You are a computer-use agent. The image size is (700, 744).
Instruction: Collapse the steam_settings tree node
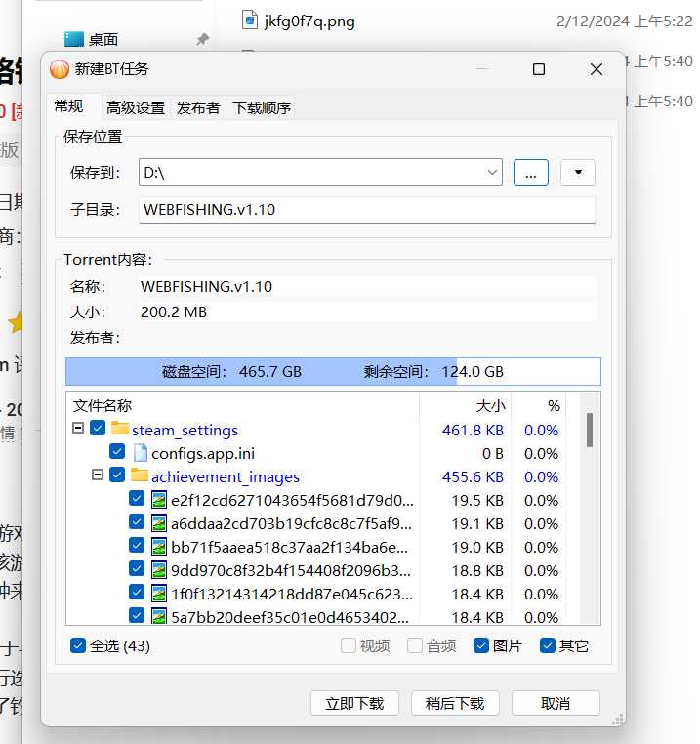coord(78,428)
